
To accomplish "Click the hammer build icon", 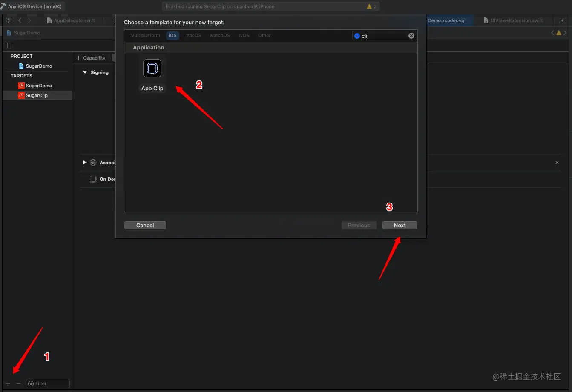I will (3, 6).
